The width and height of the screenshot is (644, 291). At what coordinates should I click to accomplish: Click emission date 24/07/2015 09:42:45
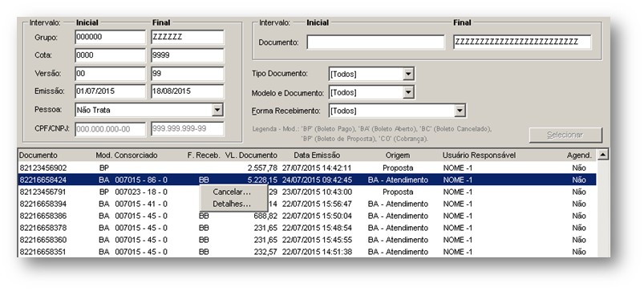coord(317,180)
